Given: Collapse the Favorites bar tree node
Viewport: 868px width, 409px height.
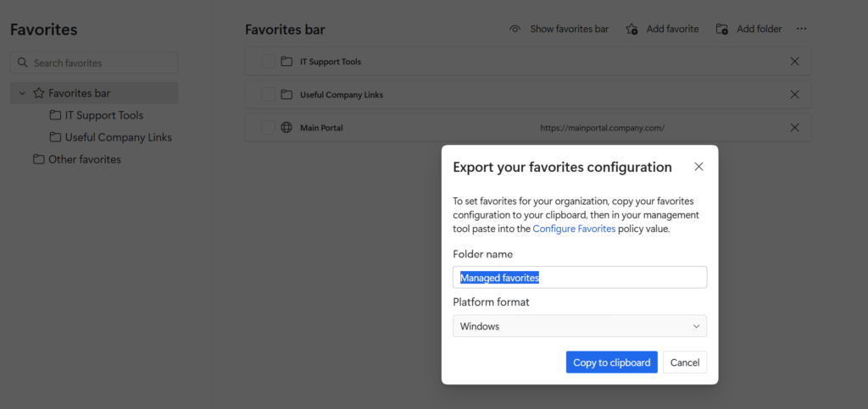Looking at the screenshot, I should tap(22, 93).
